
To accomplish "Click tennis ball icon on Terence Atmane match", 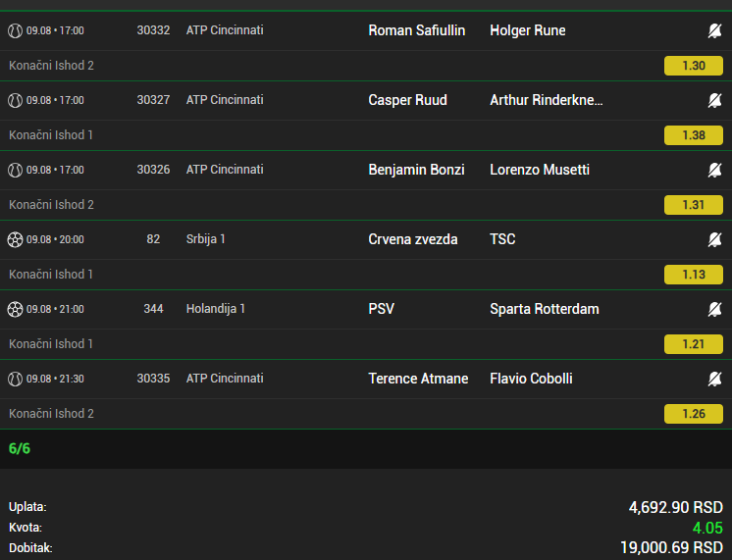I will click(x=15, y=380).
